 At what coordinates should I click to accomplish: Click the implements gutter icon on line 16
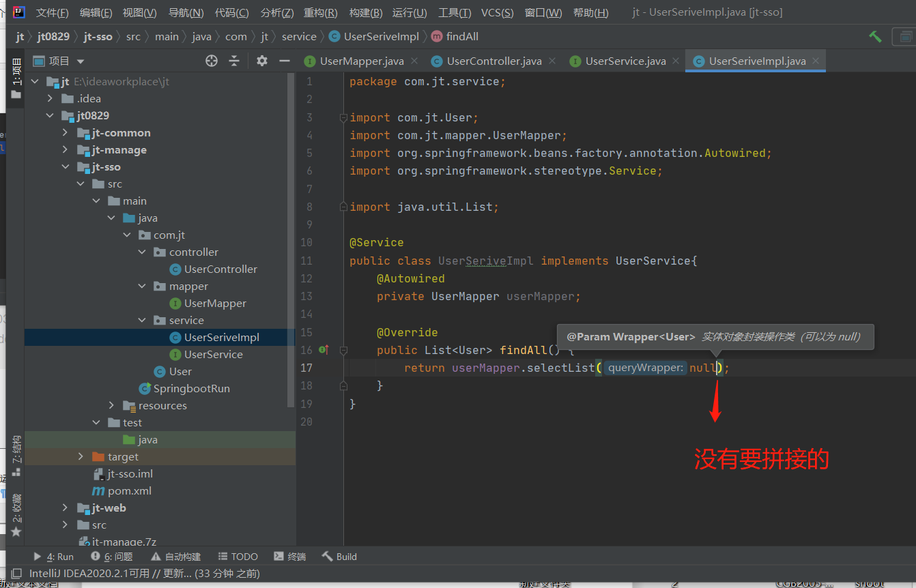[324, 350]
